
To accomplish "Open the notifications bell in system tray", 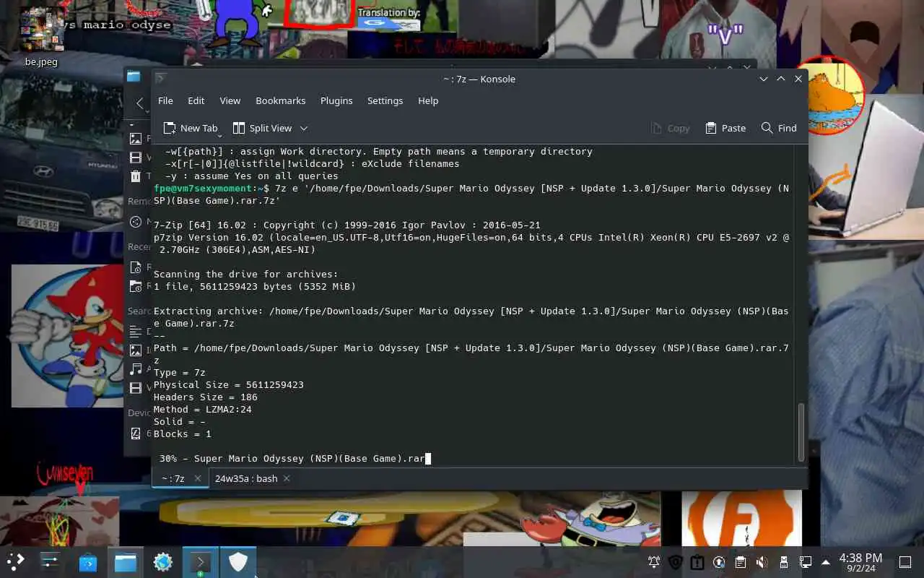I will coord(654,562).
